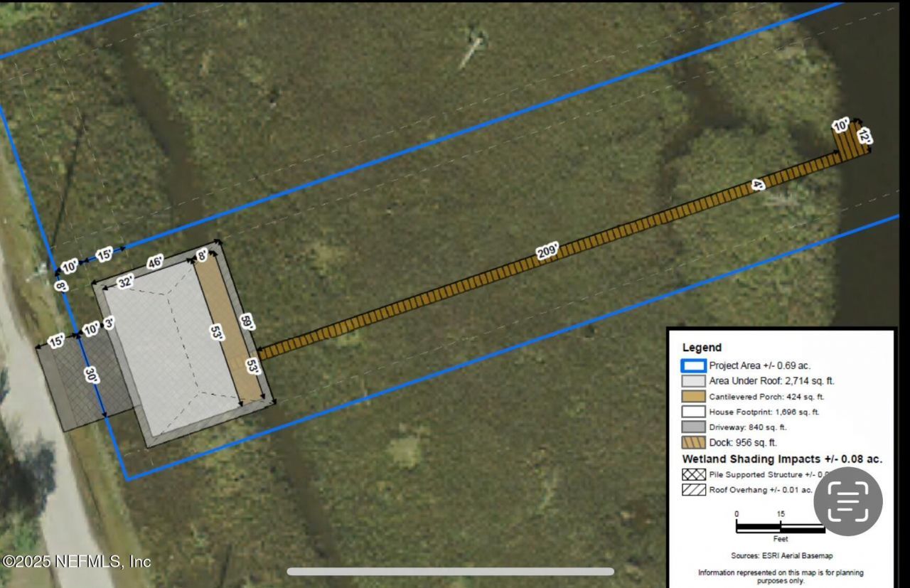Click the 209' dock length label
This screenshot has height=588, width=910.
[x=547, y=251]
